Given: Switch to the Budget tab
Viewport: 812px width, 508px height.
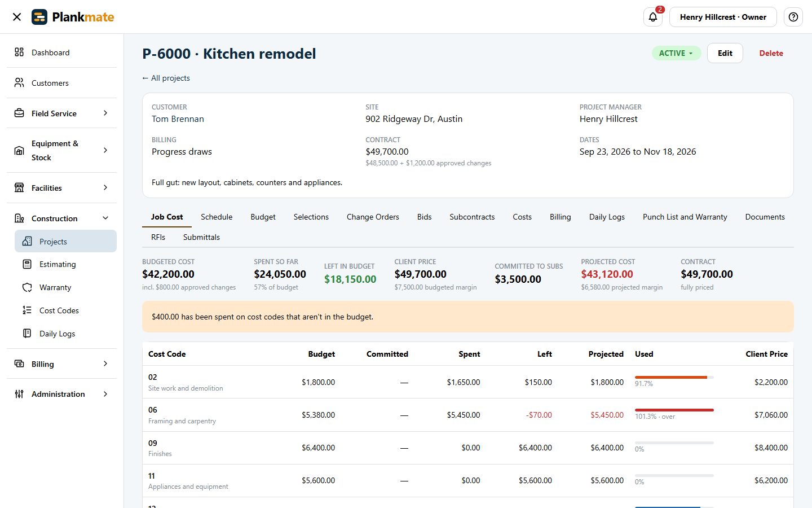Looking at the screenshot, I should [263, 217].
